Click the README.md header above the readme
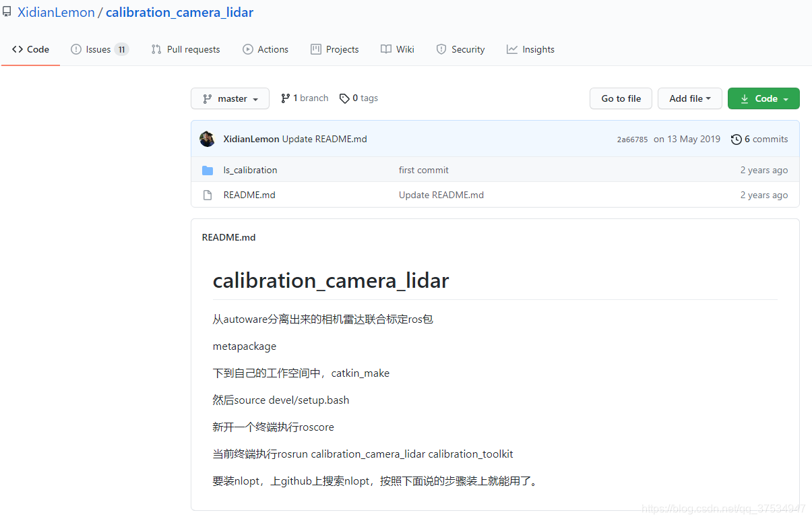The image size is (812, 521). pos(229,237)
